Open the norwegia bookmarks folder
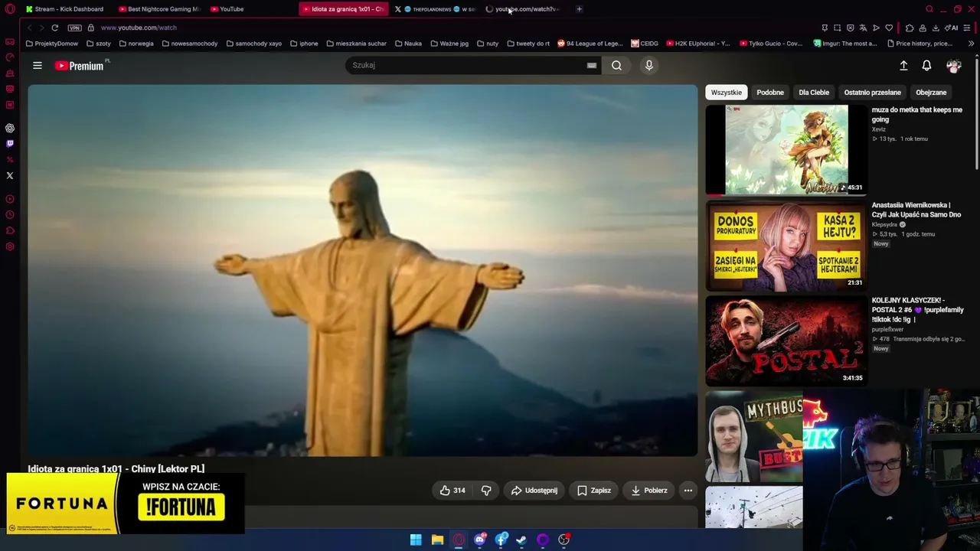980x551 pixels. pos(136,44)
